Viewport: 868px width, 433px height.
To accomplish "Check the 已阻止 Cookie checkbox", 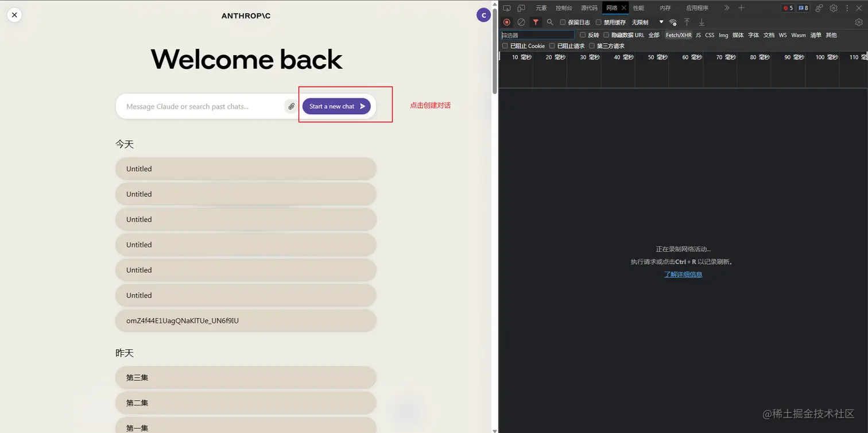I will (505, 46).
